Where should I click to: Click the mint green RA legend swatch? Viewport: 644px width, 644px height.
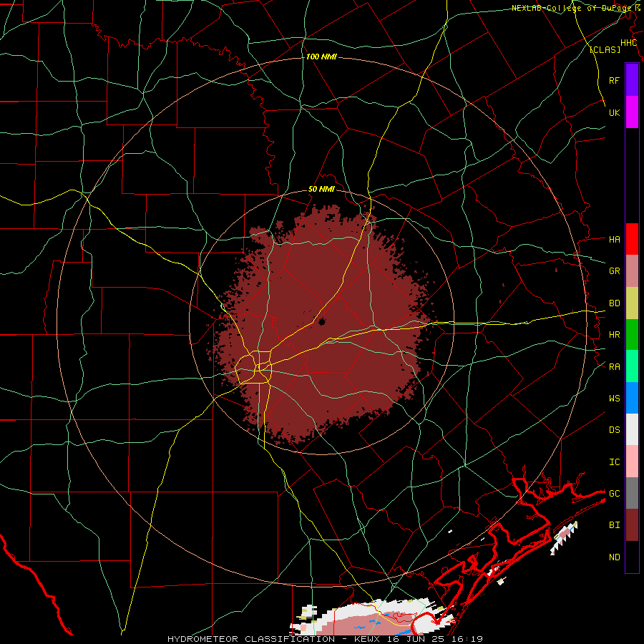(x=632, y=366)
